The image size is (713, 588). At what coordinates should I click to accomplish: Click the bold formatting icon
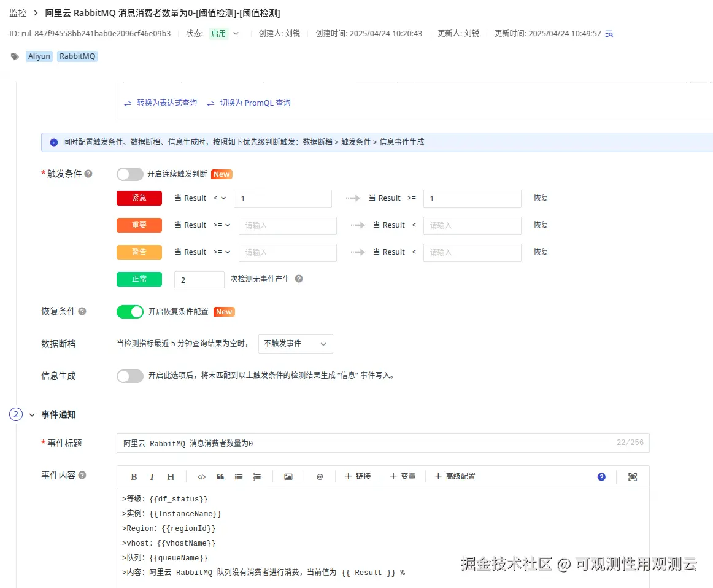coord(134,476)
